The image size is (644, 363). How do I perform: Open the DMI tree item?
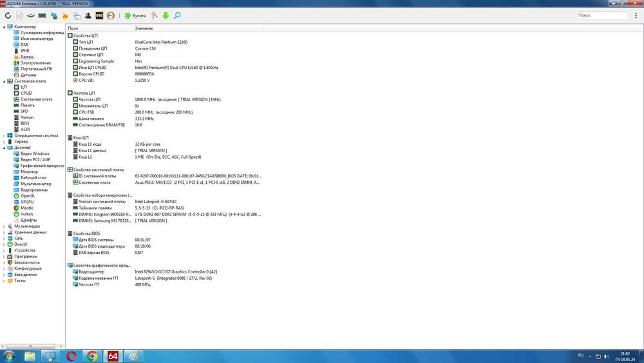(x=24, y=44)
